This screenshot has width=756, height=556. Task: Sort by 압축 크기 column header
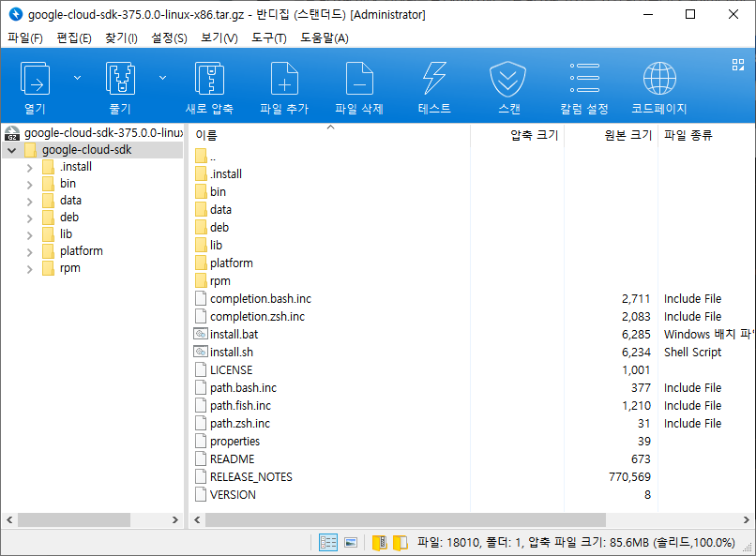tap(518, 135)
